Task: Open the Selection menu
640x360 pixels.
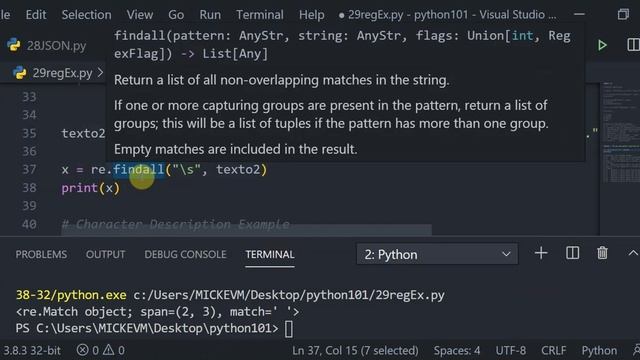Action: [x=86, y=15]
